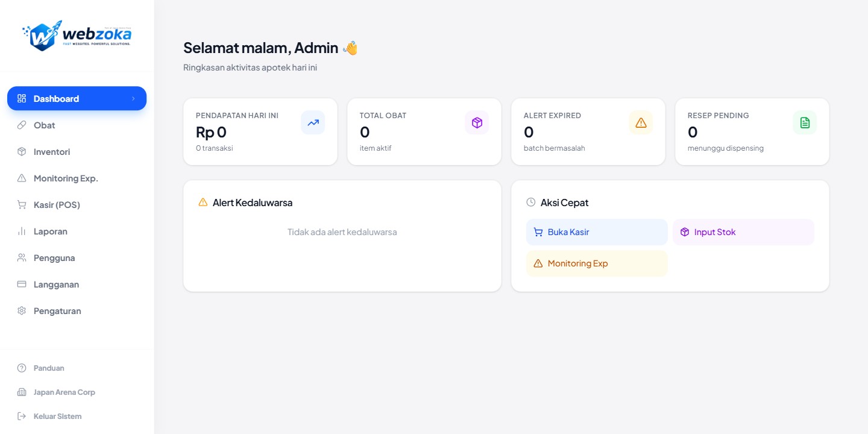Click the triangle icon in Alert Kedaluwarsa header

point(203,202)
